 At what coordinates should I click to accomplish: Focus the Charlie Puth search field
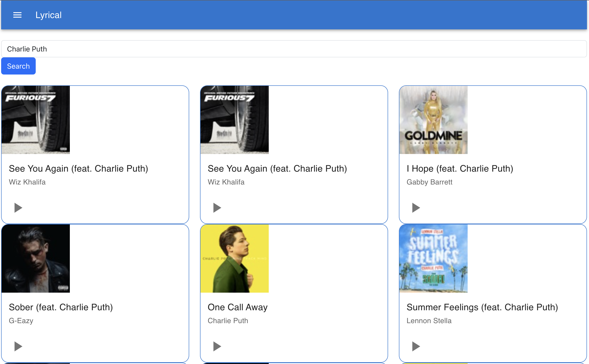click(294, 49)
